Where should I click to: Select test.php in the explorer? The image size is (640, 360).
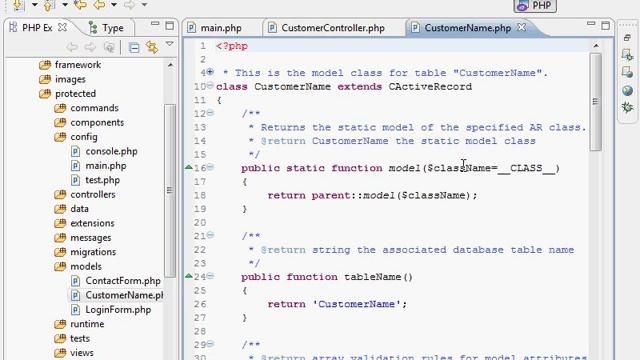pos(102,180)
